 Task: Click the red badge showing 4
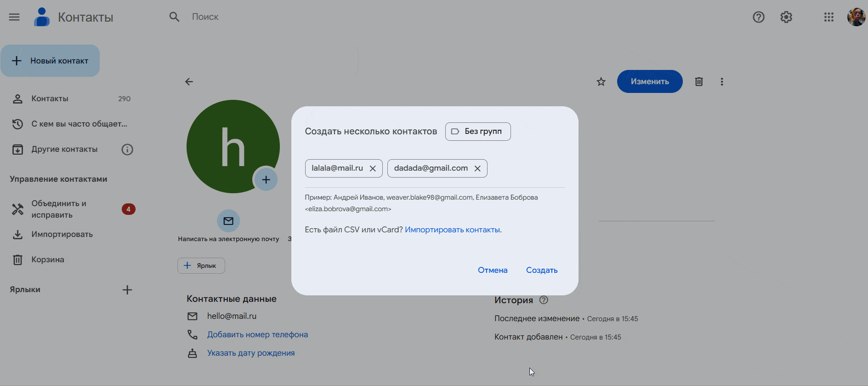tap(128, 209)
